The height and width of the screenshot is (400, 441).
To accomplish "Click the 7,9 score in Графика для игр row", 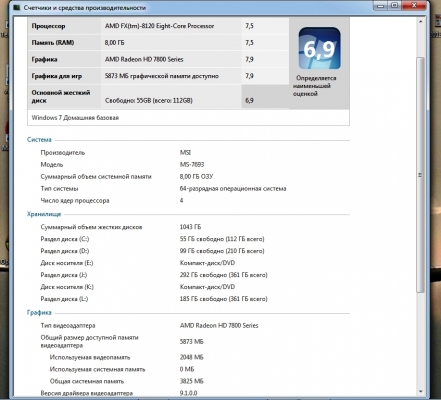I will tap(249, 76).
